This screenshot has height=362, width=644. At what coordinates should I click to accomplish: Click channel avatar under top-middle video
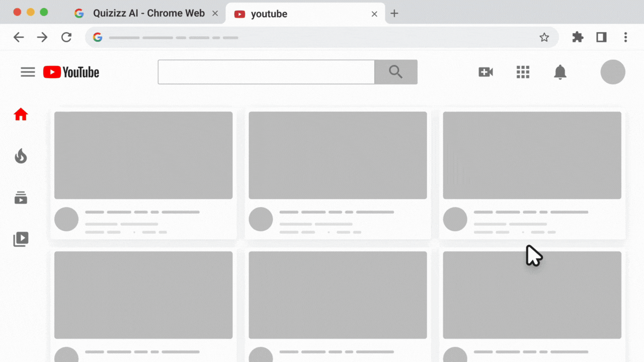[261, 219]
